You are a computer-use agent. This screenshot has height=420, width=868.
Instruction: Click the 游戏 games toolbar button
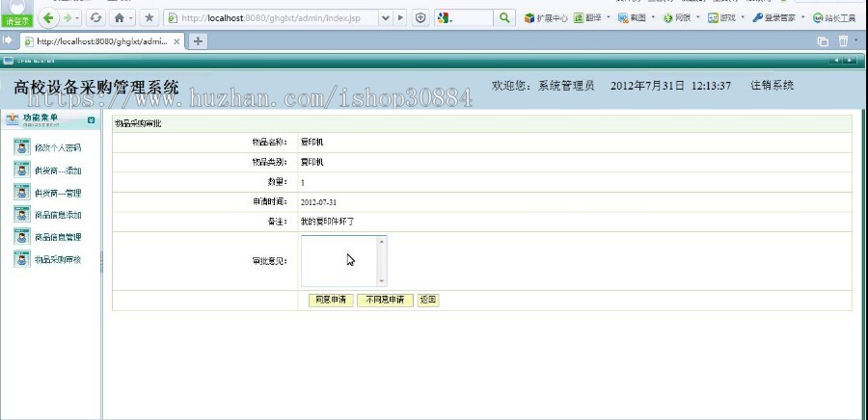coord(721,17)
